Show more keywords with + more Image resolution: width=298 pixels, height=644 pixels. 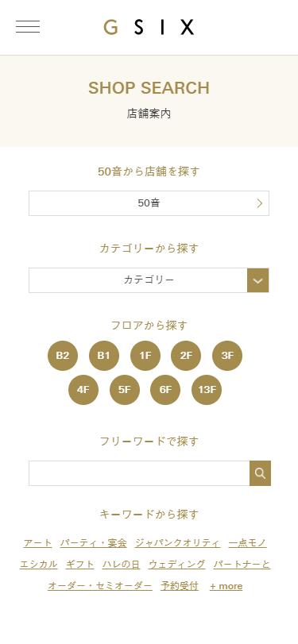[x=226, y=586]
